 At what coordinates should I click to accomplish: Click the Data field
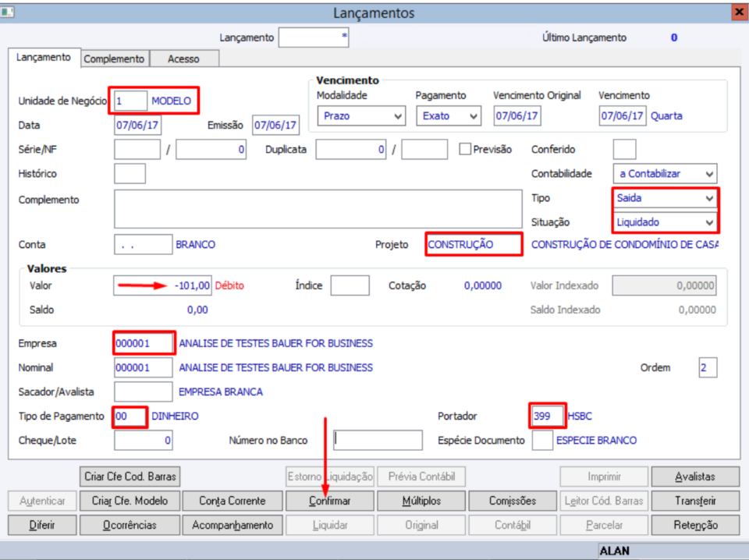pos(137,126)
